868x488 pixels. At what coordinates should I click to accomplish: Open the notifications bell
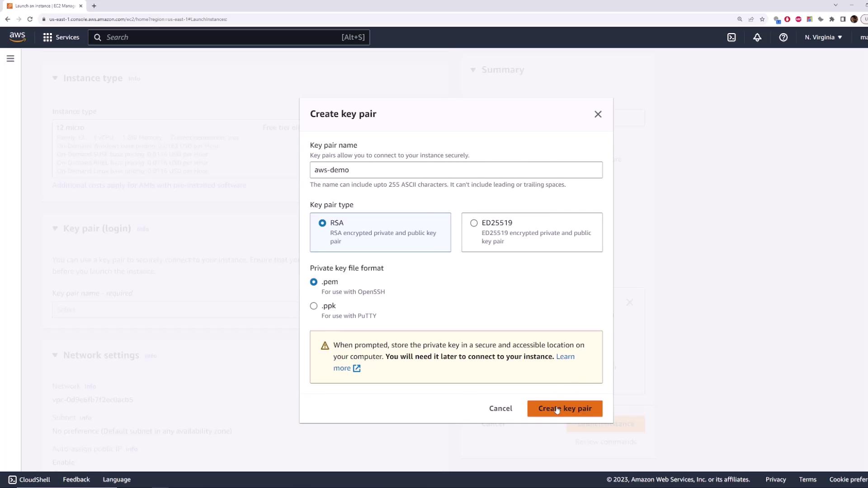tap(757, 38)
